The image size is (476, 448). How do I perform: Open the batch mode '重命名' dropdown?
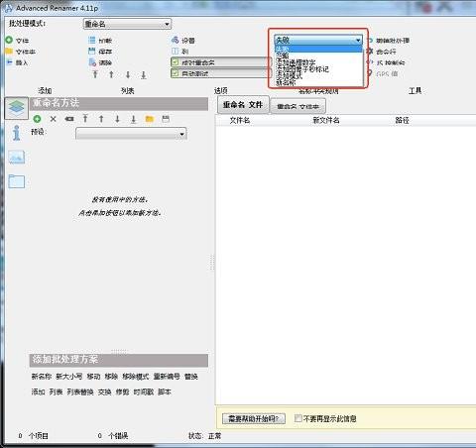click(127, 24)
